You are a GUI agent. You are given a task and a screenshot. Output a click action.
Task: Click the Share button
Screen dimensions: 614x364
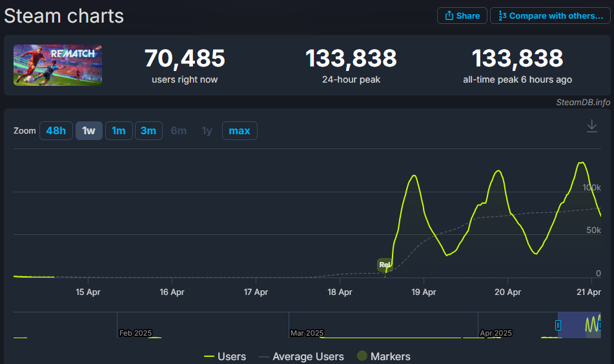tap(462, 15)
